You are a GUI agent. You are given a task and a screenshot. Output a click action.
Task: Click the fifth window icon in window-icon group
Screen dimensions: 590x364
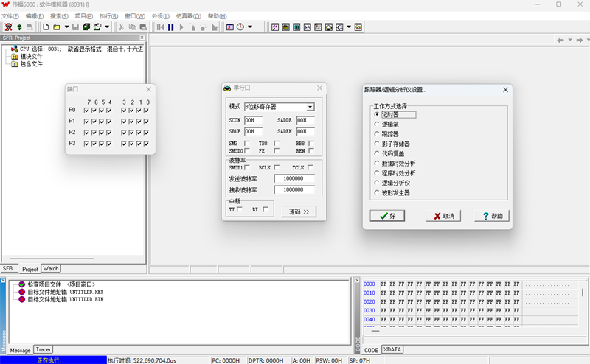click(x=318, y=27)
